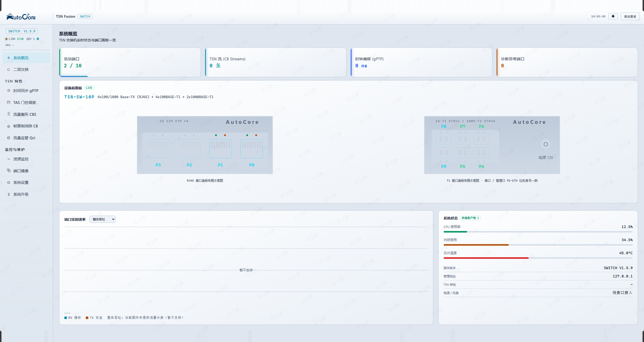The height and width of the screenshot is (342, 644).
Task: Select T1 port P9 on the panel
Action: point(444,153)
